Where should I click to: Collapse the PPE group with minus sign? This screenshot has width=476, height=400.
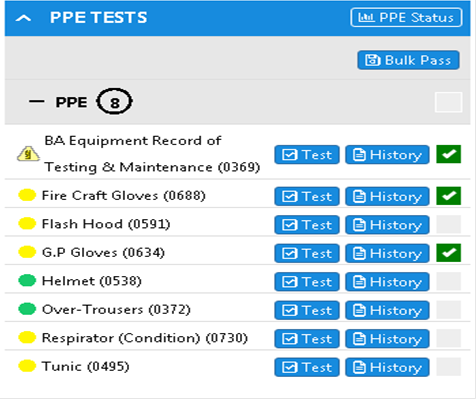pos(36,101)
